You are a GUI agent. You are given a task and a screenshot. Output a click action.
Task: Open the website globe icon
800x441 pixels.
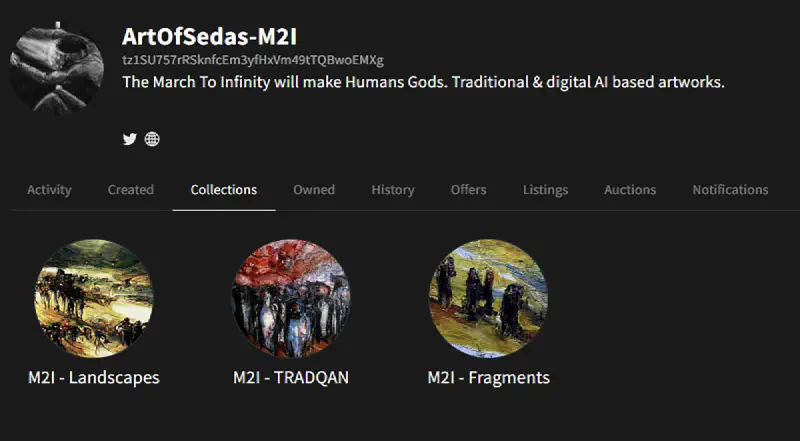click(x=152, y=139)
